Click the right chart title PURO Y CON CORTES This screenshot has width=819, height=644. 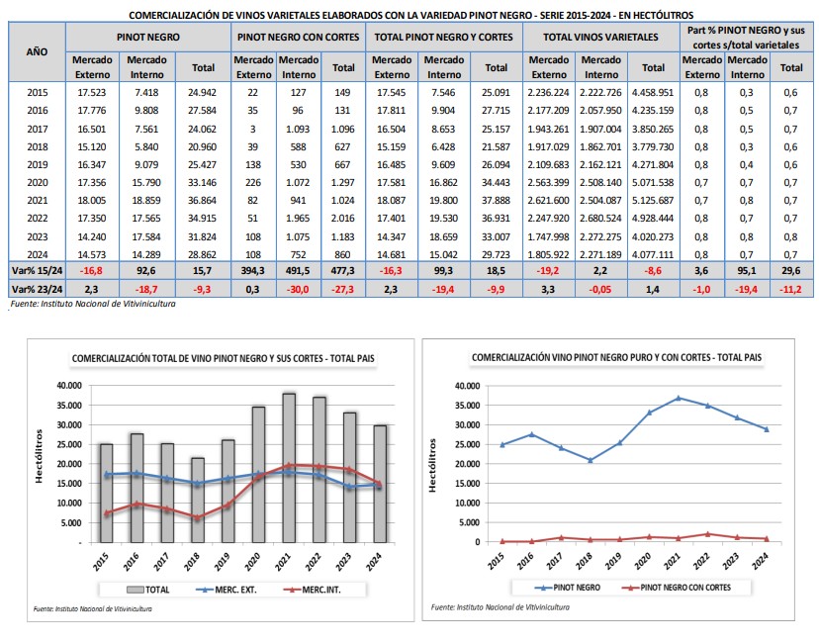pos(616,358)
